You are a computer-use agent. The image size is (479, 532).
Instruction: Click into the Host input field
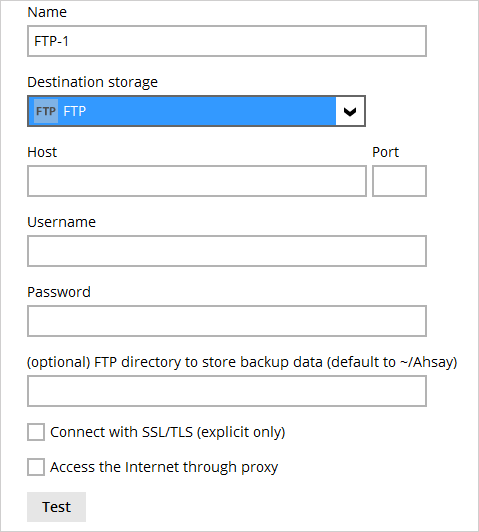197,181
